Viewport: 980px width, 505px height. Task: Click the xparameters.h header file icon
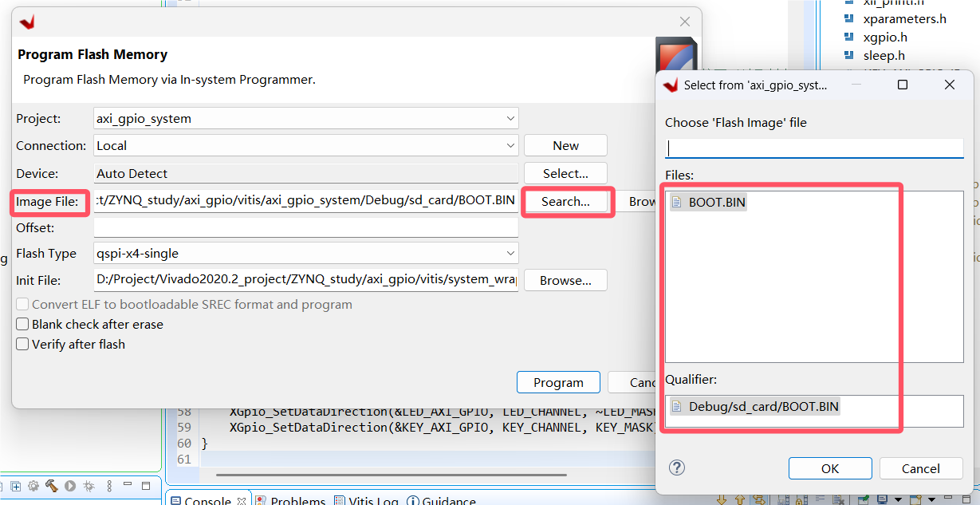849,18
